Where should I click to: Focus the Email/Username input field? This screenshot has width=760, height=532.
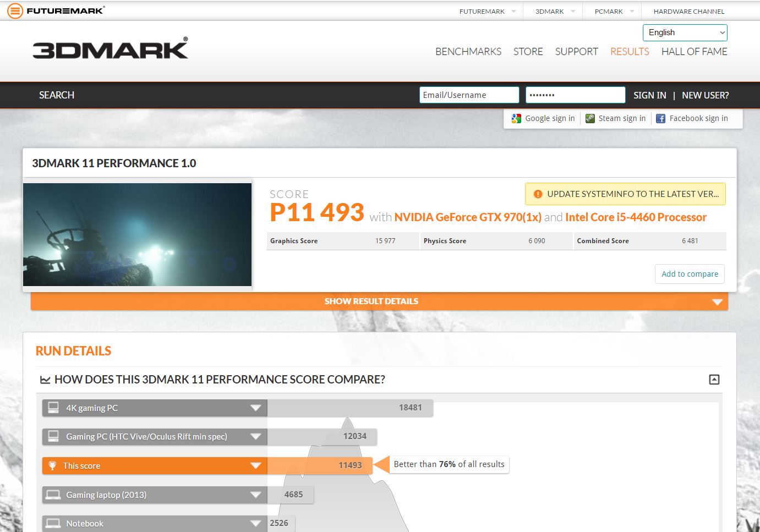pyautogui.click(x=469, y=95)
